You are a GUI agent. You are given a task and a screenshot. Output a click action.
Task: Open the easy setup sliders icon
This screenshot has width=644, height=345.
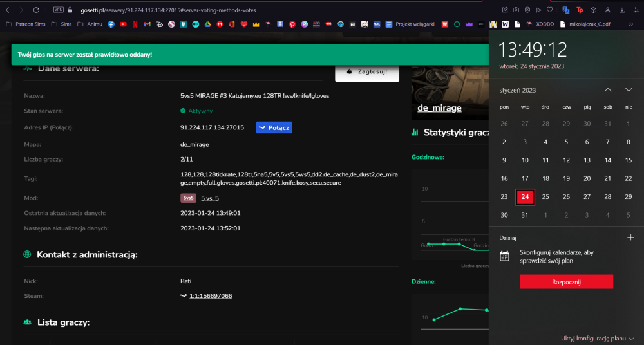click(636, 10)
